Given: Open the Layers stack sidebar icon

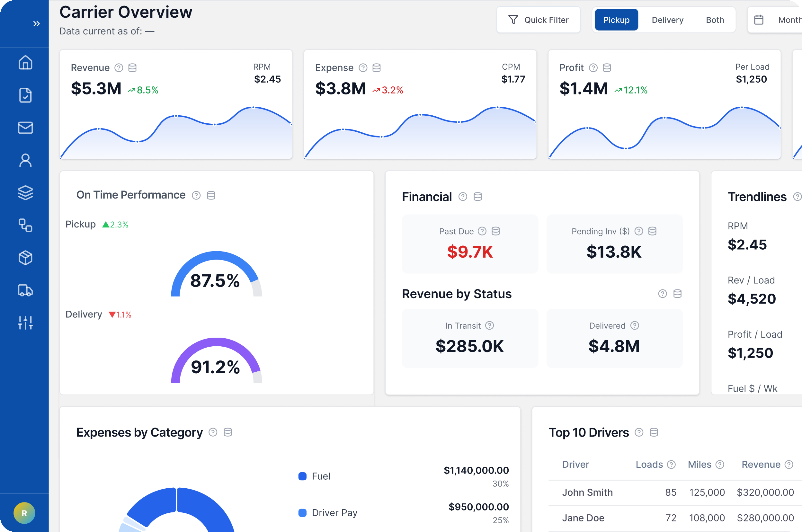Looking at the screenshot, I should click(x=25, y=193).
